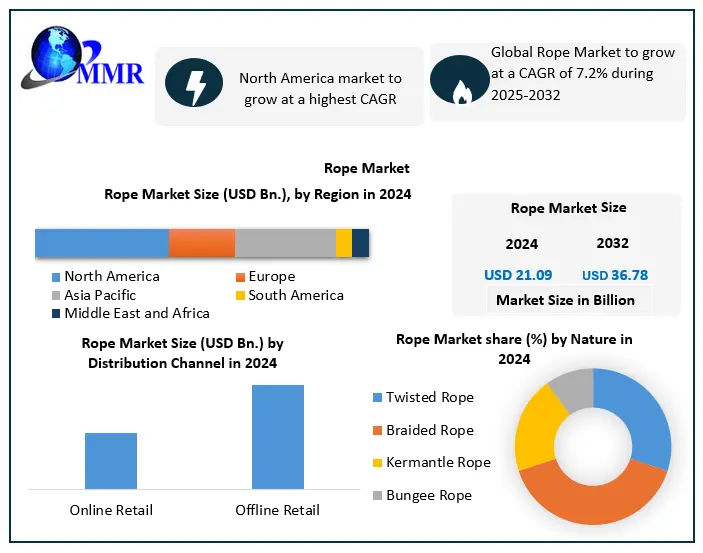Click the lightning bolt icon
The image size is (703, 553).
[194, 83]
